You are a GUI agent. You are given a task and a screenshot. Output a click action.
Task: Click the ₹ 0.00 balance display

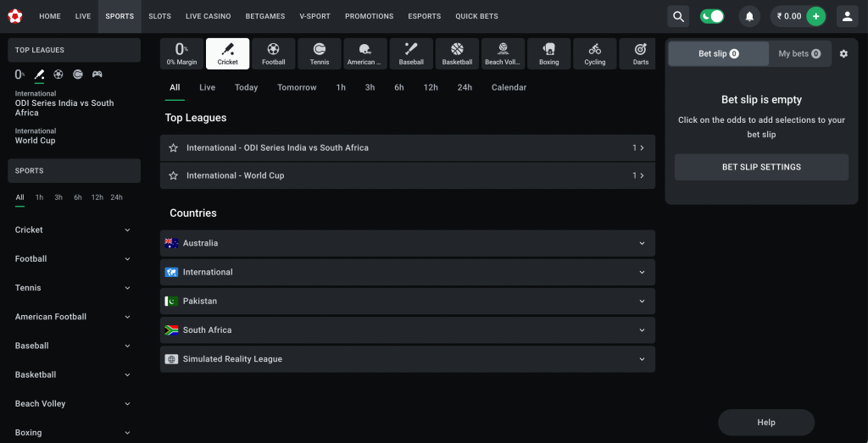(789, 17)
